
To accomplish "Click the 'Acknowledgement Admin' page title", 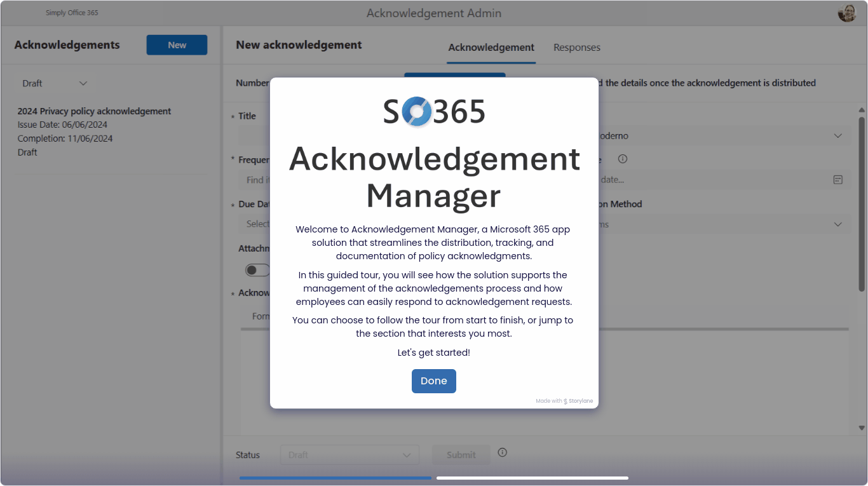I will pos(434,13).
